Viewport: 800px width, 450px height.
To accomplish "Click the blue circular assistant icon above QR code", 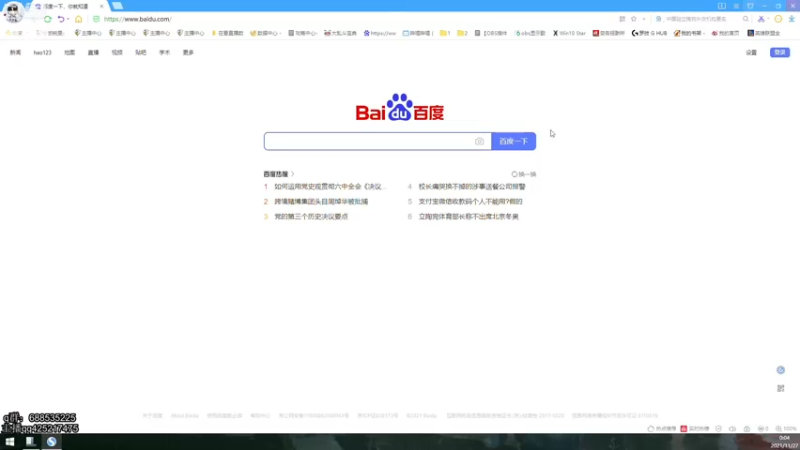I will click(781, 370).
